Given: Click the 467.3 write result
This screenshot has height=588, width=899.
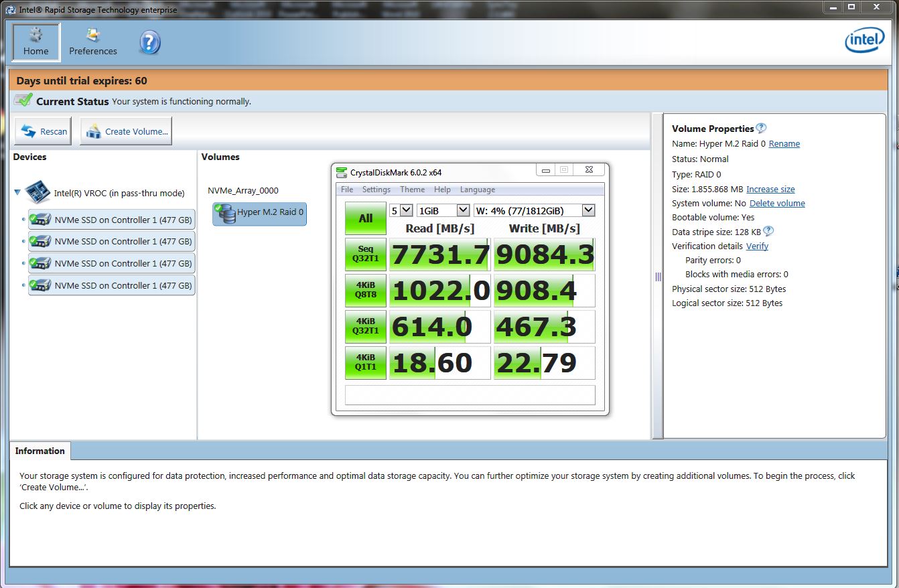Looking at the screenshot, I should [545, 327].
